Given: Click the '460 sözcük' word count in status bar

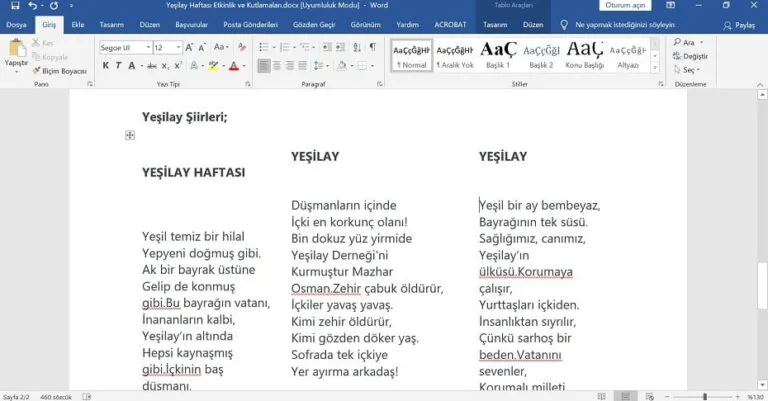Looking at the screenshot, I should 56,397.
